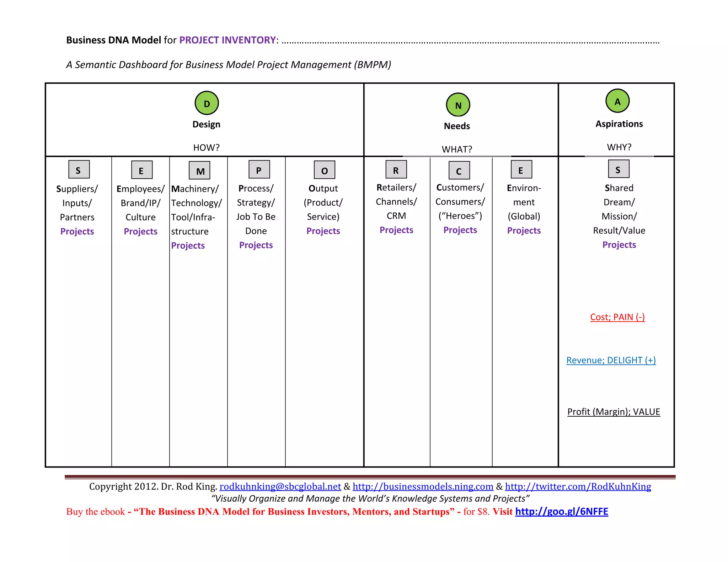Click the CRM label
This screenshot has width=728, height=562.
click(396, 216)
